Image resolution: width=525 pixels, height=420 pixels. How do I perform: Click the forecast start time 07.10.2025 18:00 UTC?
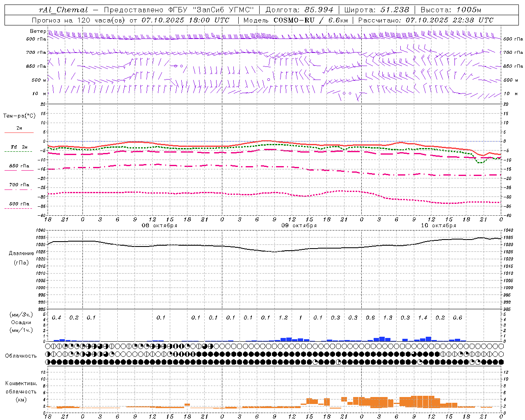[x=185, y=20]
